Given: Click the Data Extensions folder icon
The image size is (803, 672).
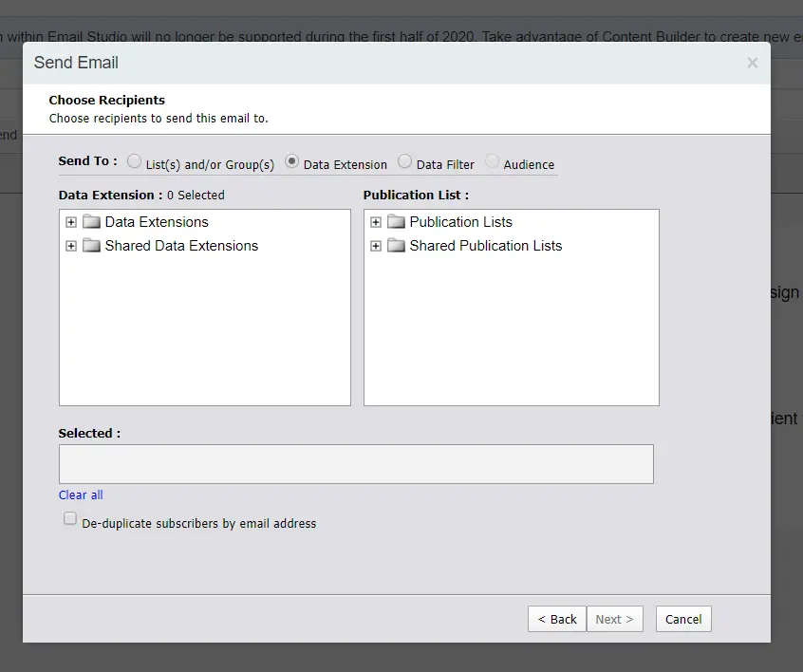Looking at the screenshot, I should pyautogui.click(x=91, y=222).
